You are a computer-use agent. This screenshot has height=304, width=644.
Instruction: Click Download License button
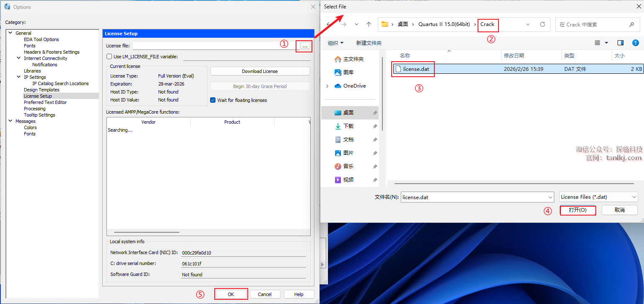[x=260, y=71]
